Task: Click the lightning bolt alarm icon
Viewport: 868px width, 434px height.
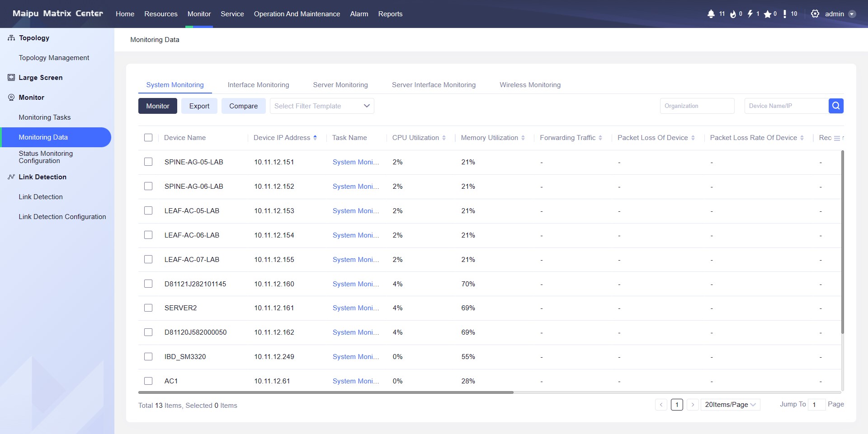Action: [x=750, y=14]
